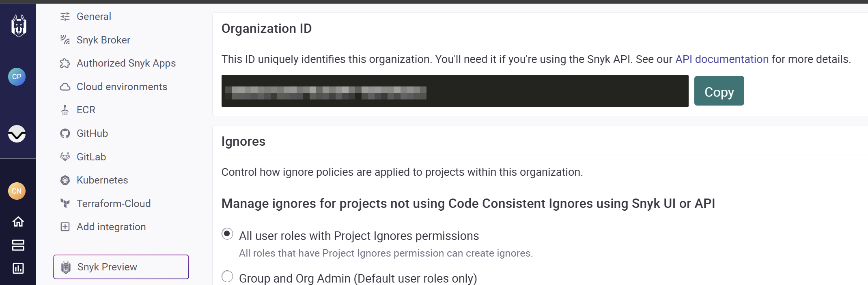Navigate home using the house icon
This screenshot has width=868, height=285.
tap(17, 222)
